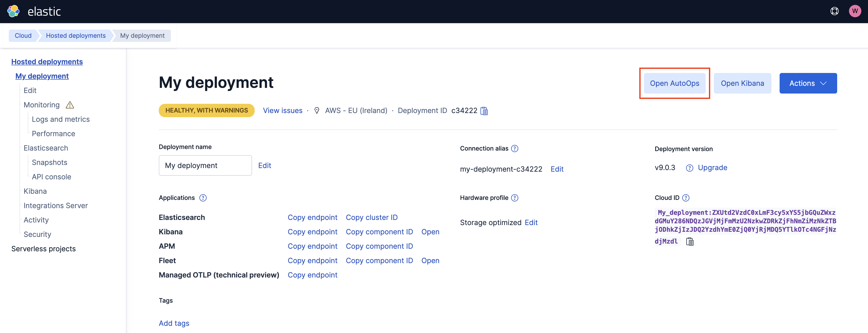
Task: Click Connection alias help icon
Action: click(514, 148)
